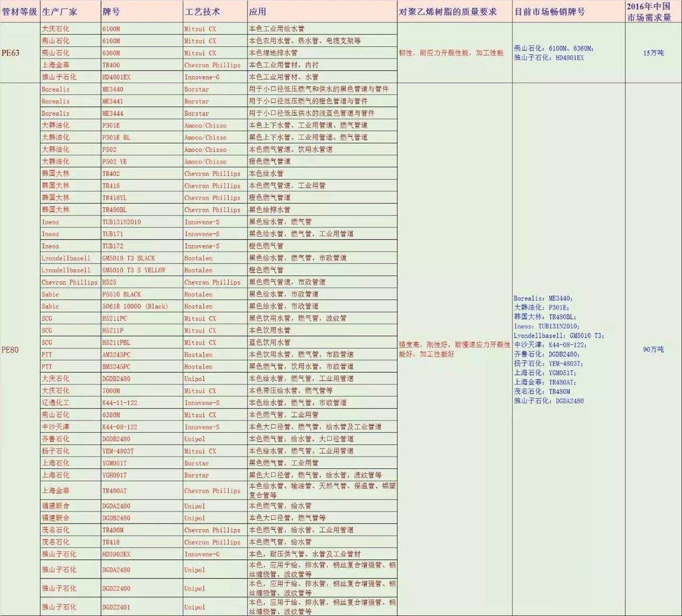This screenshot has height=616, width=682.
Task: Select the PE63 grade cell
Action: point(19,52)
